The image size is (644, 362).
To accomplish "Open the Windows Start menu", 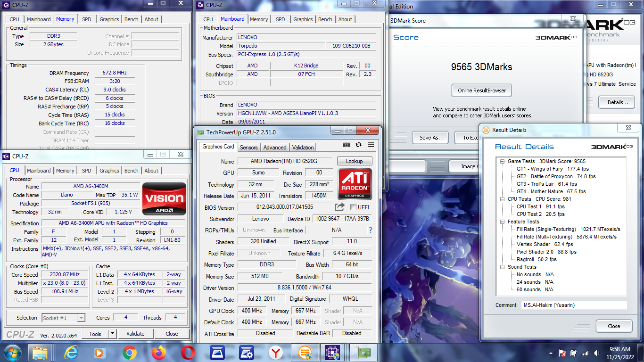I will pyautogui.click(x=12, y=352).
